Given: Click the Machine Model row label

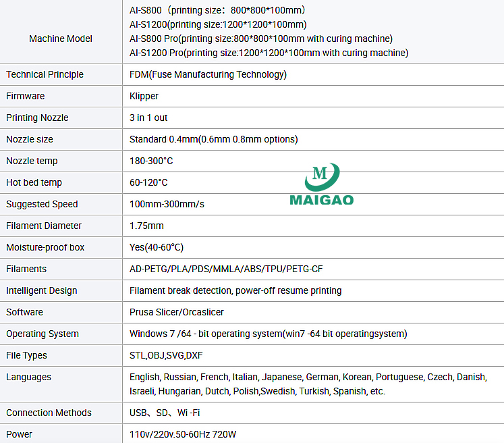Looking at the screenshot, I should (61, 38).
